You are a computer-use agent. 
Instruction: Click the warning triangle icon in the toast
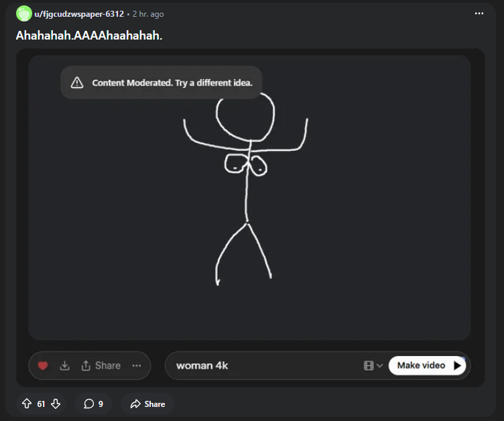point(77,82)
